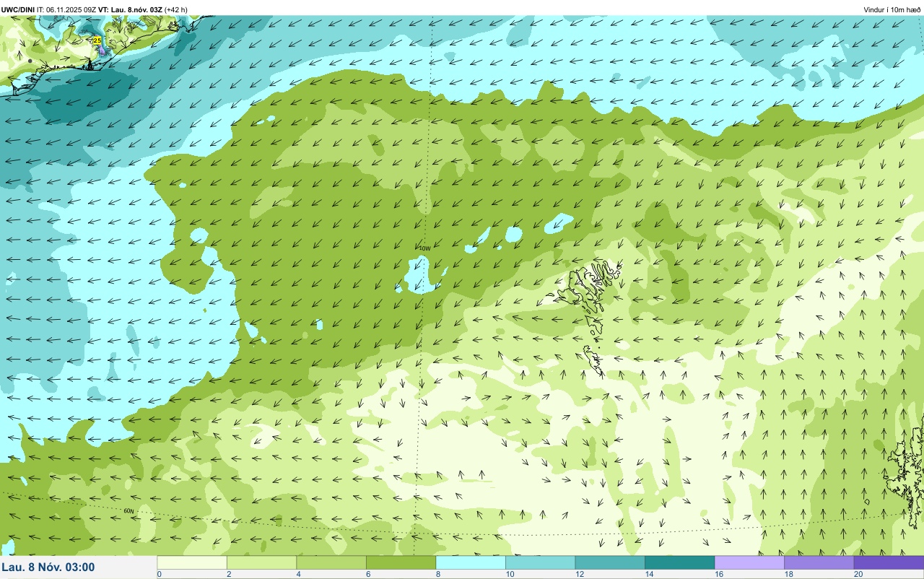Click the above-20 m/s dark violet legend swatch
Image resolution: width=924 pixels, height=579 pixels.
(x=889, y=562)
